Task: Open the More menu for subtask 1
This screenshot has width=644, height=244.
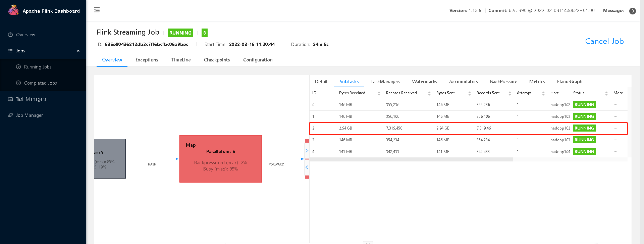Action: (x=615, y=116)
